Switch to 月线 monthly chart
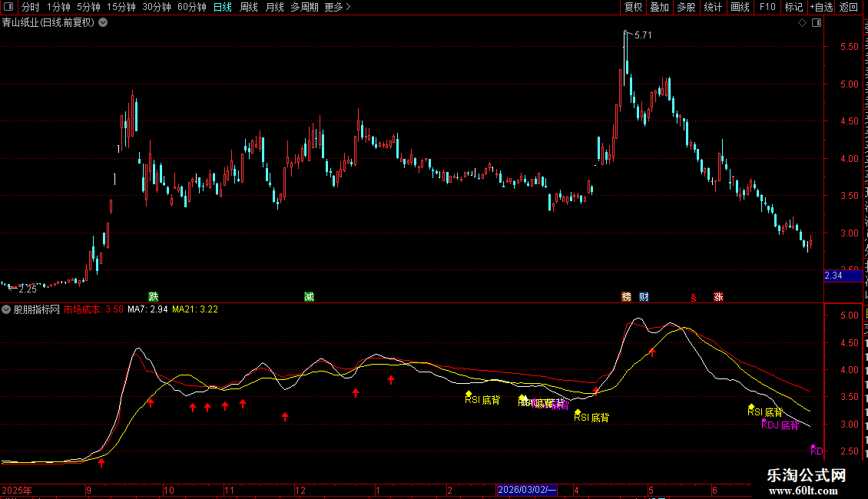This screenshot has width=868, height=499. point(274,7)
